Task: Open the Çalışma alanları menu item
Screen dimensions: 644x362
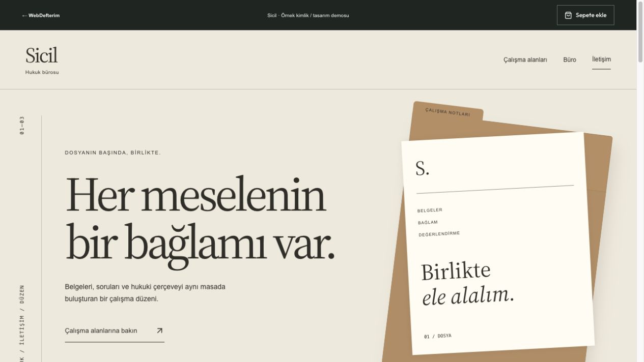Action: click(x=525, y=59)
